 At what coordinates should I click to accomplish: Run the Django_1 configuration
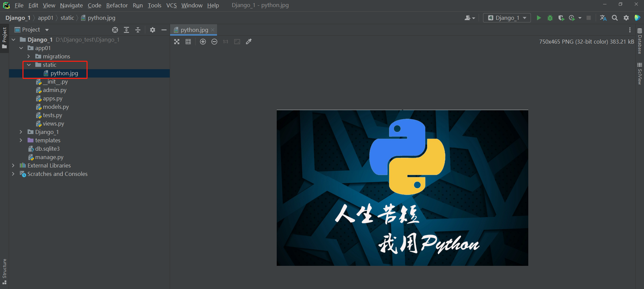tap(539, 18)
